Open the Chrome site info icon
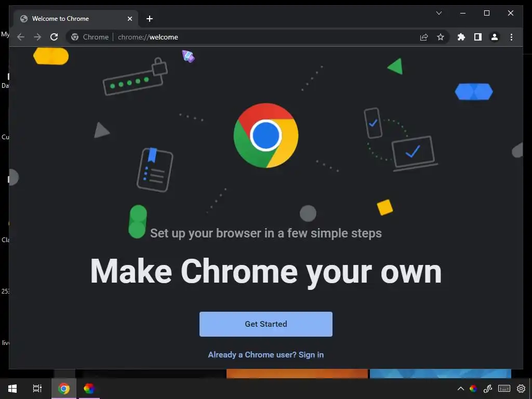The height and width of the screenshot is (399, 532). pos(75,37)
